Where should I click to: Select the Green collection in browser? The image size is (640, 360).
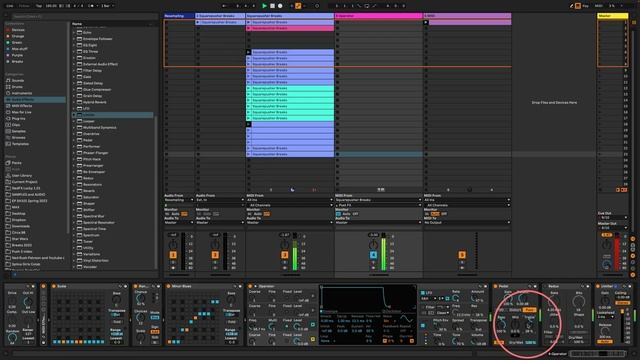point(17,42)
